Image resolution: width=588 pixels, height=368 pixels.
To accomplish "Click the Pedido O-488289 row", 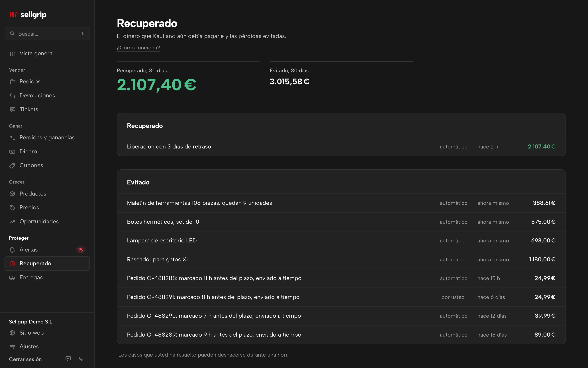I will pyautogui.click(x=341, y=335).
